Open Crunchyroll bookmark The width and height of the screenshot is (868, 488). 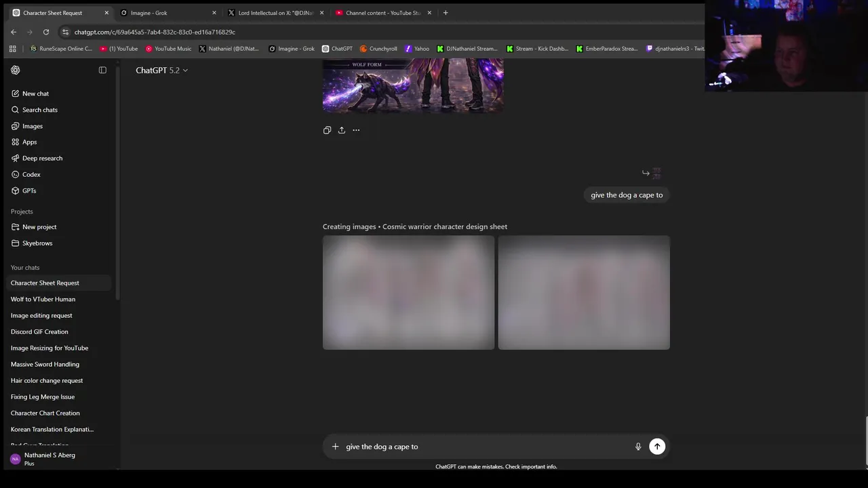(379, 49)
